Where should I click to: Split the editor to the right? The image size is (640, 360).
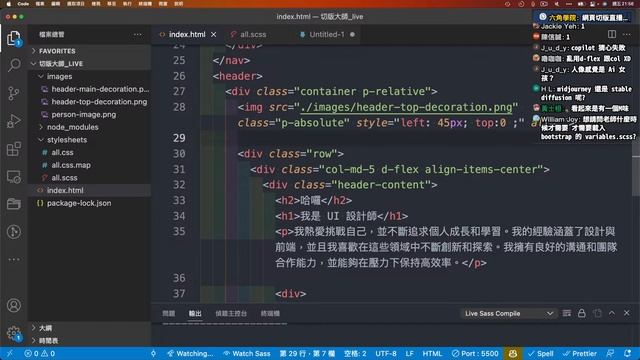click(611, 34)
